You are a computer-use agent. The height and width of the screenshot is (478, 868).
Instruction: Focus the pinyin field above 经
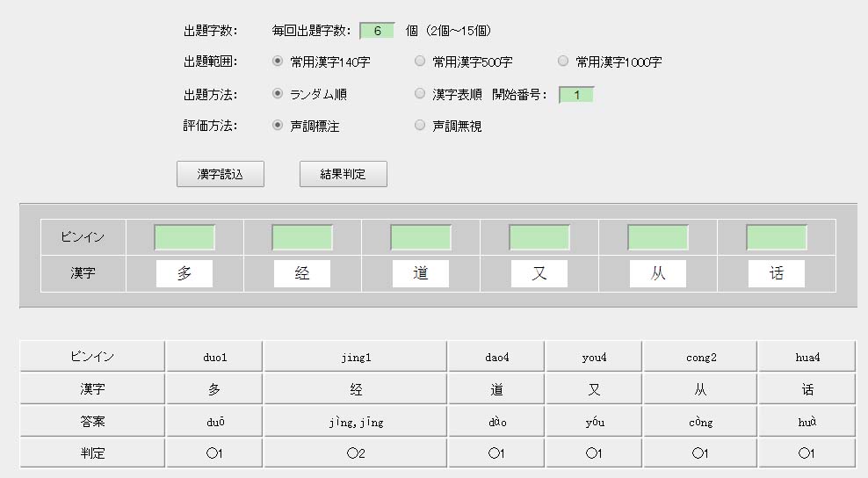(x=302, y=237)
